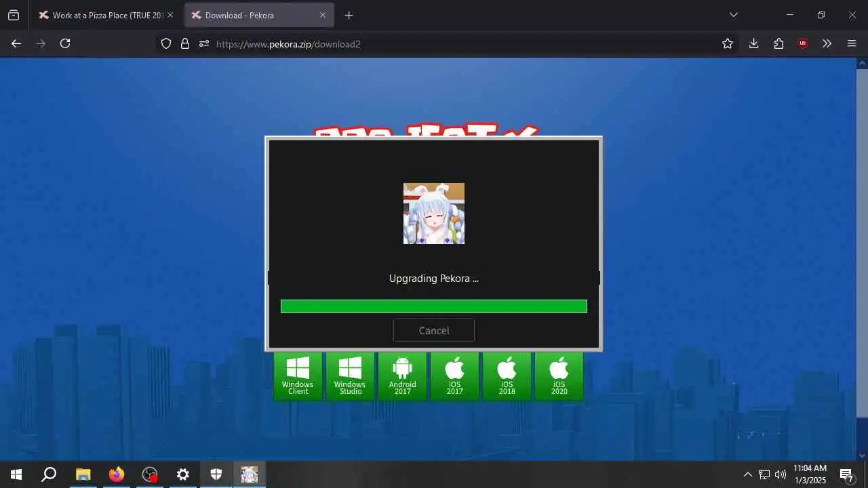Open network status in system tray
The height and width of the screenshot is (488, 868).
pyautogui.click(x=764, y=474)
